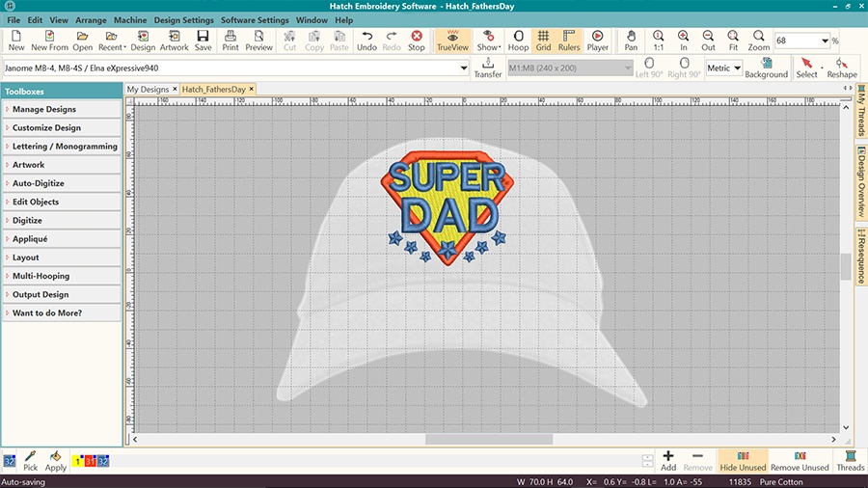Select the Pan hand tool
The height and width of the screenshot is (488, 868).
[x=631, y=40]
